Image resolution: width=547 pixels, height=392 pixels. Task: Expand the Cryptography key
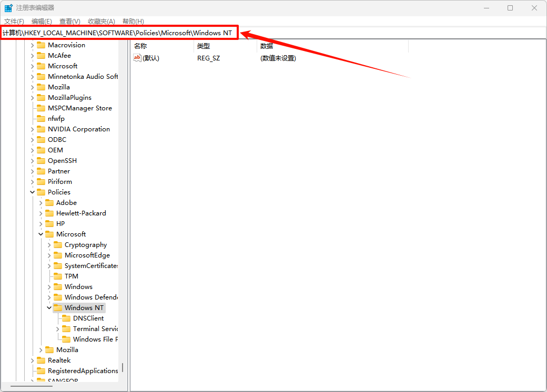tap(49, 245)
